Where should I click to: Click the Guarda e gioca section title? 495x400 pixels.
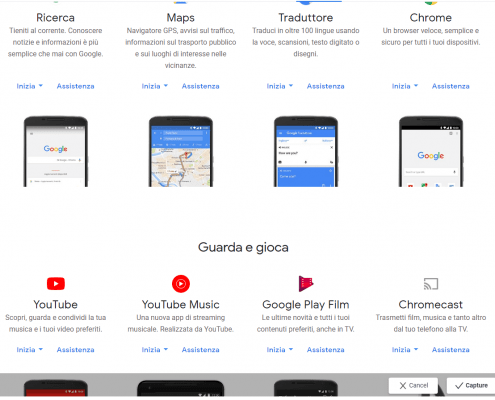click(x=243, y=248)
